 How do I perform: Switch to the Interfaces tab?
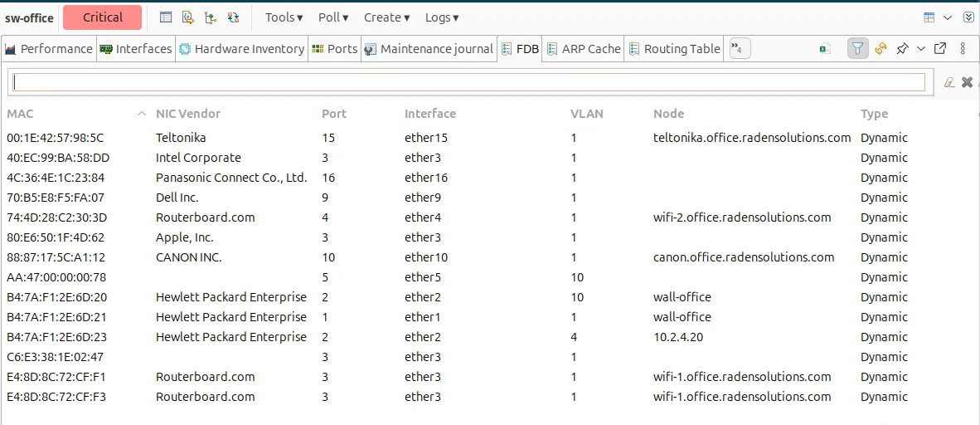[x=136, y=49]
